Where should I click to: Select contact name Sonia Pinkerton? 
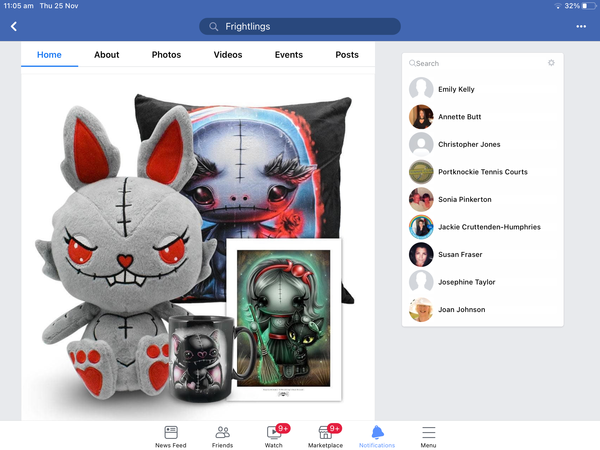[465, 199]
